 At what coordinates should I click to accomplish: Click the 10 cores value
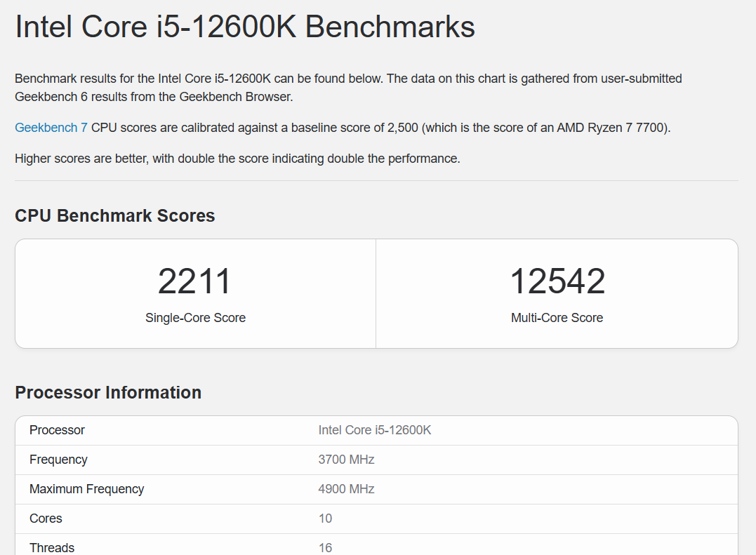pos(325,519)
